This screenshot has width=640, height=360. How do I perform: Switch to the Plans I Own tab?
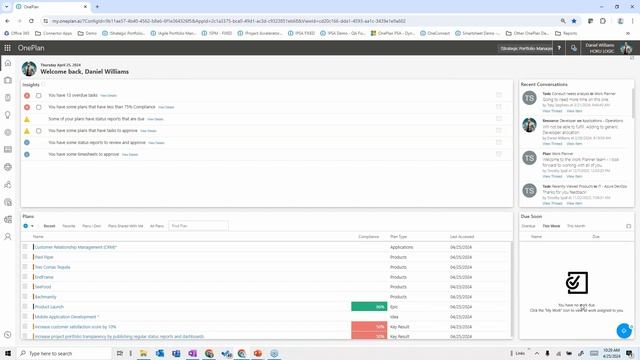(x=91, y=226)
